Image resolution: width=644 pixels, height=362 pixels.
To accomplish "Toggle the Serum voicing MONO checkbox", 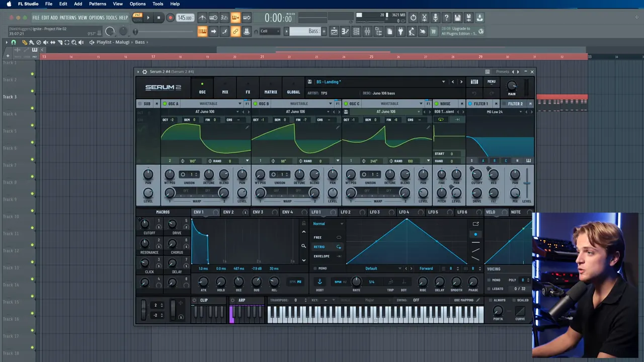I will point(489,280).
